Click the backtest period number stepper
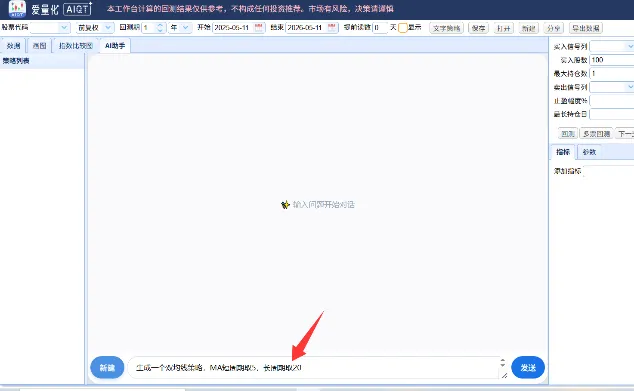Screen dimensions: 634x391 pos(160,27)
